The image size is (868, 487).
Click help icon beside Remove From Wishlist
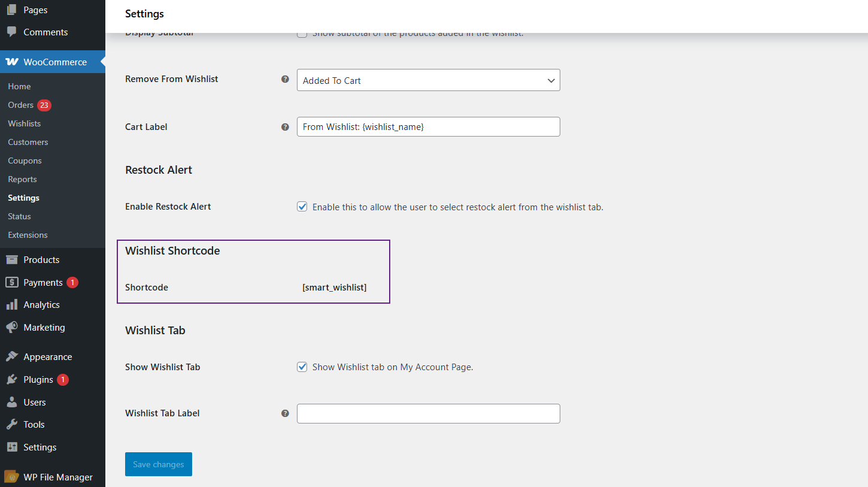(285, 79)
